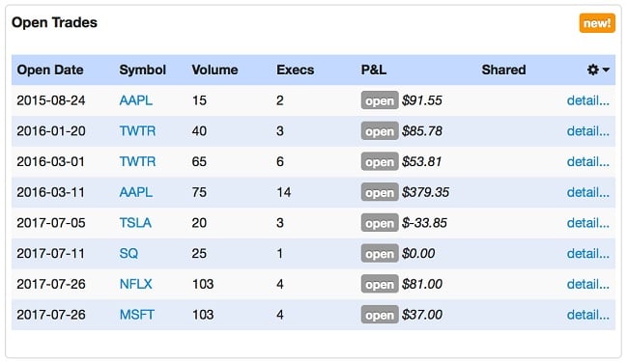Image resolution: width=628 pixels, height=364 pixels.
Task: Click the Volume column header
Action: point(214,70)
